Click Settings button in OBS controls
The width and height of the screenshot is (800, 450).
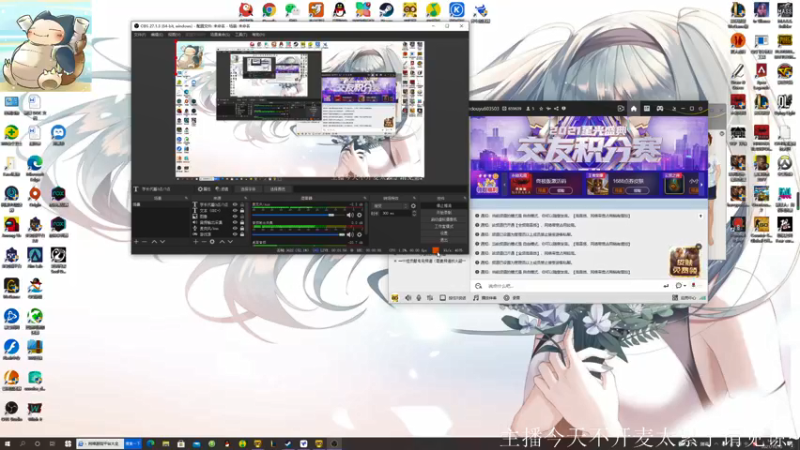(x=444, y=233)
